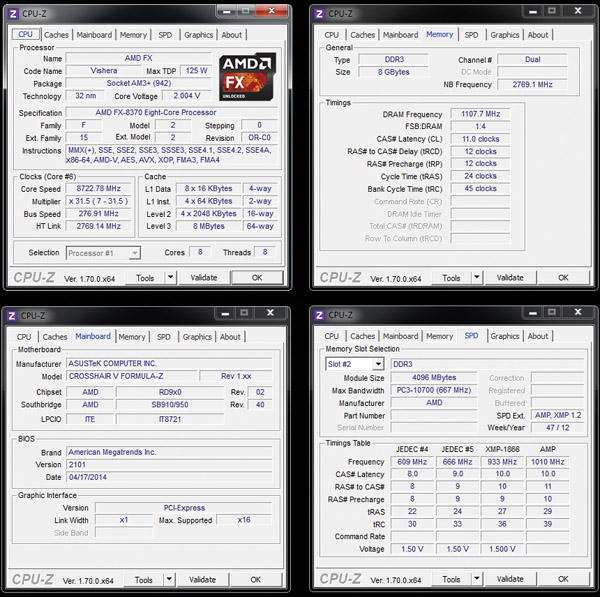Viewport: 600px width, 597px height.
Task: Click the Week/Year value 47 / 12
Action: click(x=558, y=427)
